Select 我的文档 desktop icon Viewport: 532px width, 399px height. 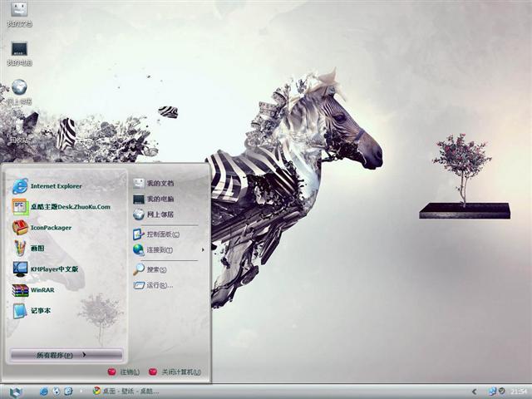point(19,14)
